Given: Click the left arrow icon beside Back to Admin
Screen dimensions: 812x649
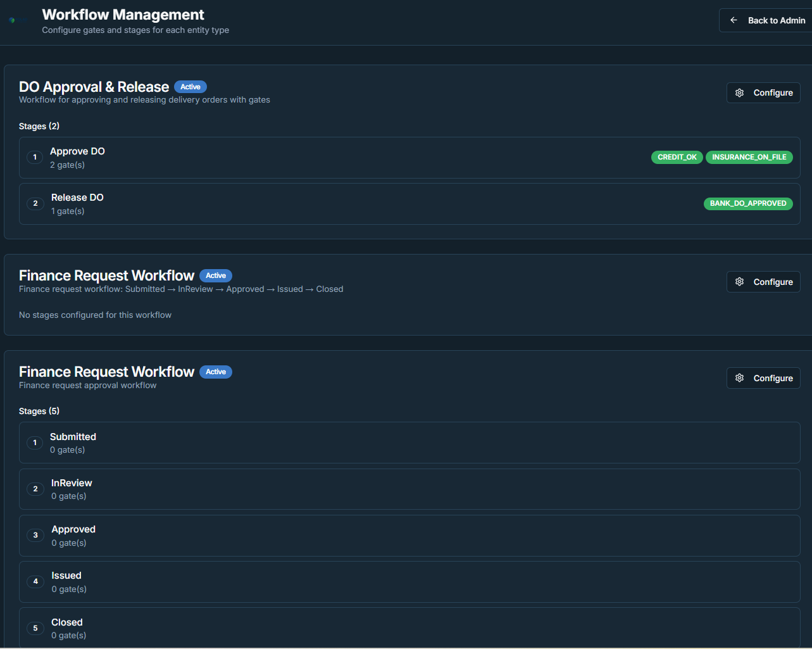Looking at the screenshot, I should coord(734,20).
